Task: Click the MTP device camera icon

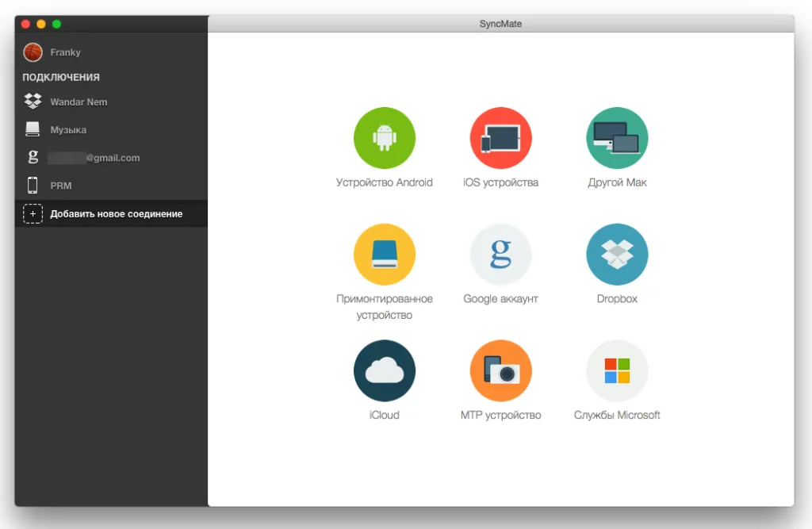Action: point(500,371)
